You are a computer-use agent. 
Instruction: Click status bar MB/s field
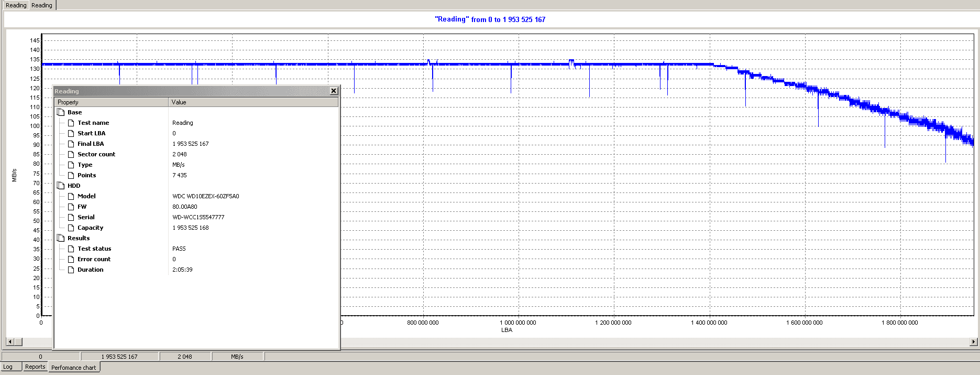click(x=237, y=357)
